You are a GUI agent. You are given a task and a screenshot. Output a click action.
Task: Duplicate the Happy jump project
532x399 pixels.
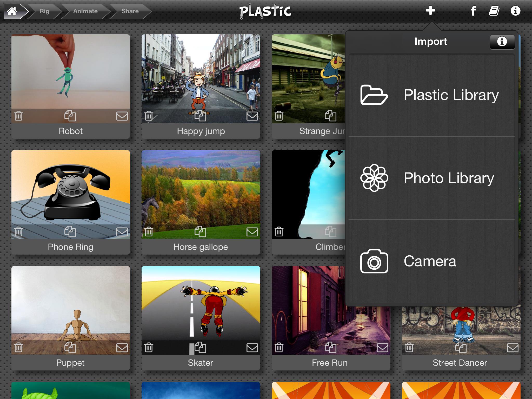click(x=200, y=116)
